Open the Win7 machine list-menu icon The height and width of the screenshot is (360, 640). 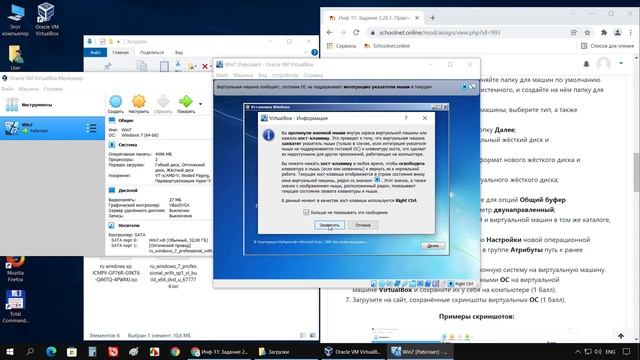click(x=91, y=128)
